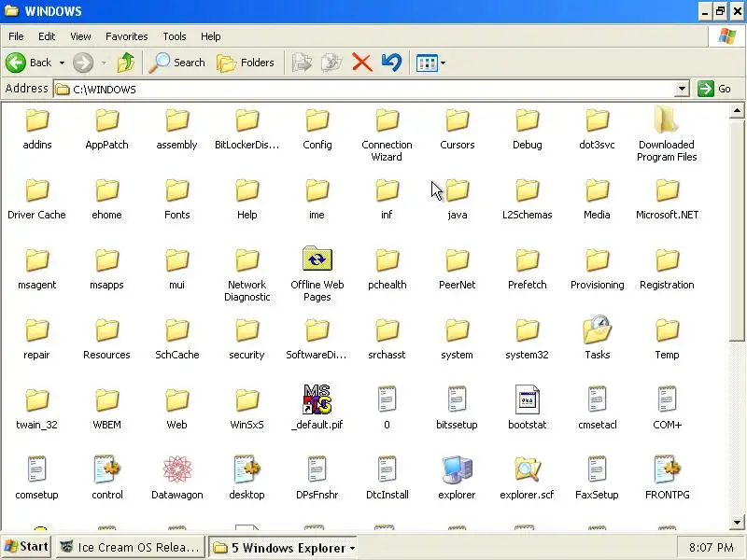Open the View menu

[x=80, y=36]
